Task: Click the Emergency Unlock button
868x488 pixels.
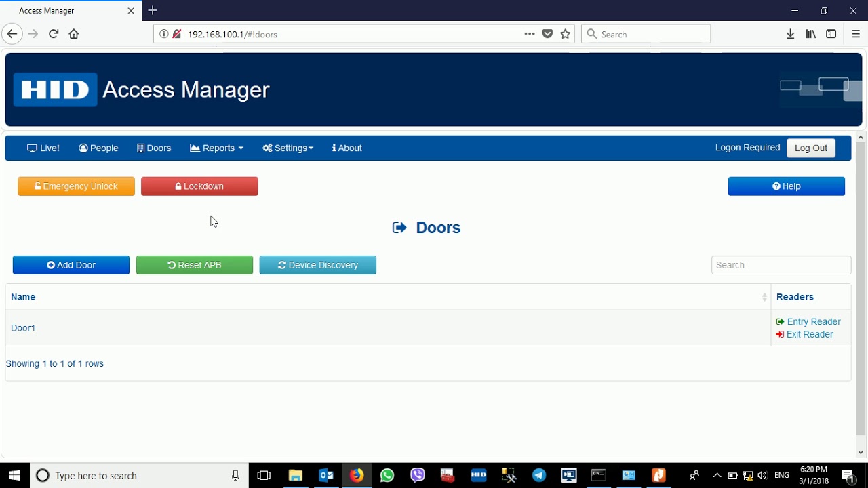Action: [76, 186]
